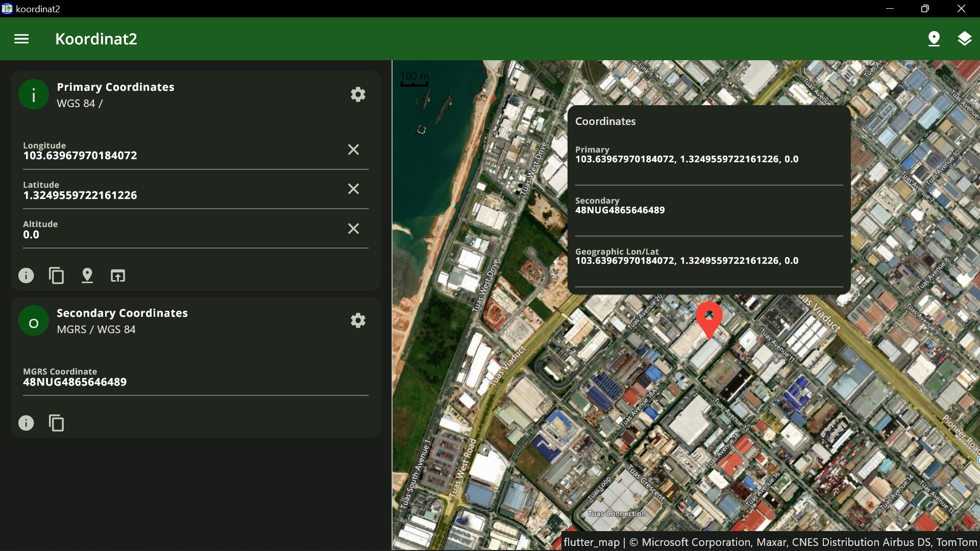The height and width of the screenshot is (551, 980).
Task: Edit the Longitude value field
Action: (174, 155)
